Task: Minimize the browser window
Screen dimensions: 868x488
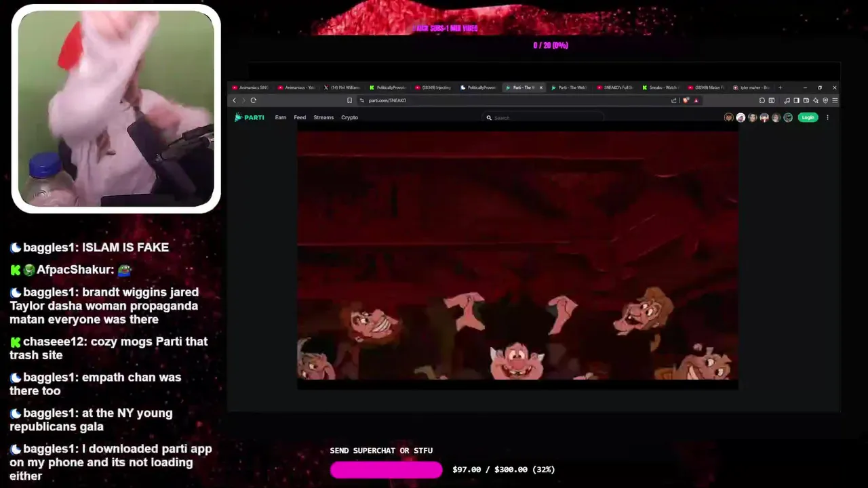Action: coord(805,87)
